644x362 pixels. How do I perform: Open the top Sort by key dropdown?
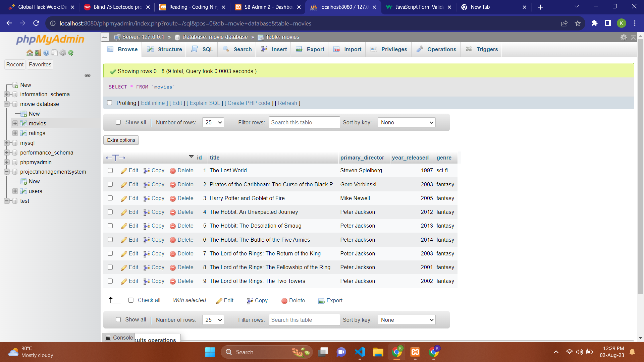pos(406,122)
